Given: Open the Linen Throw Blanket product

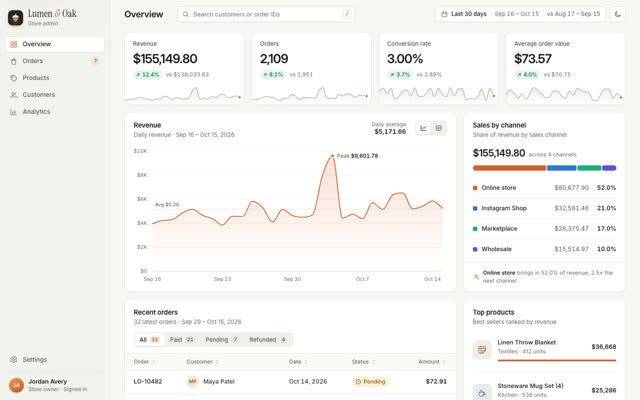Looking at the screenshot, I should tap(544, 350).
